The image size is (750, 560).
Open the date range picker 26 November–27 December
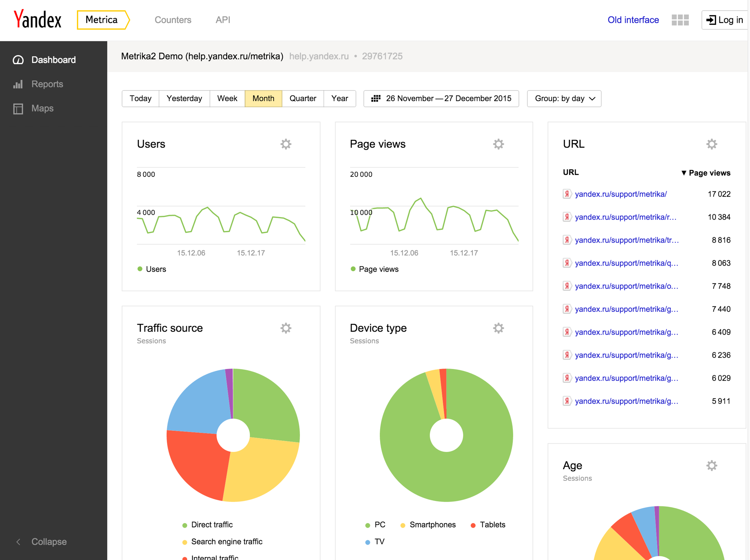441,98
